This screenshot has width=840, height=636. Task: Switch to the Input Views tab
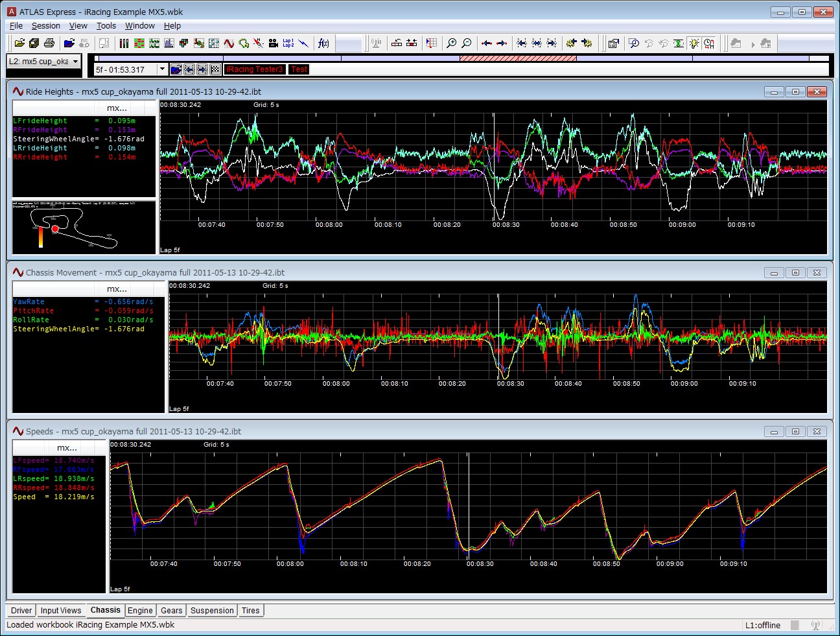click(x=61, y=611)
